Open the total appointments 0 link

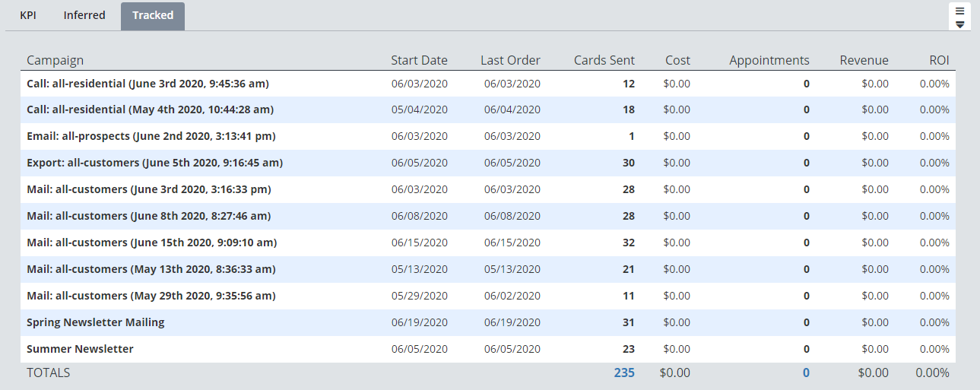click(806, 373)
